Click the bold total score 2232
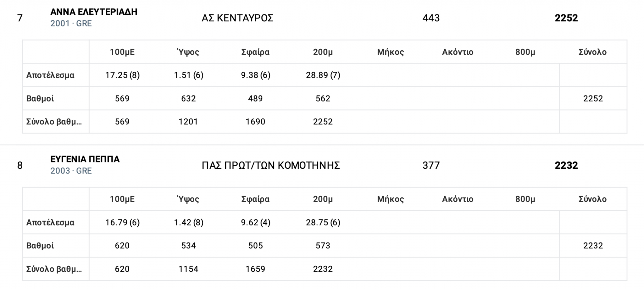Screen dimensions: 644x289 click(566, 166)
